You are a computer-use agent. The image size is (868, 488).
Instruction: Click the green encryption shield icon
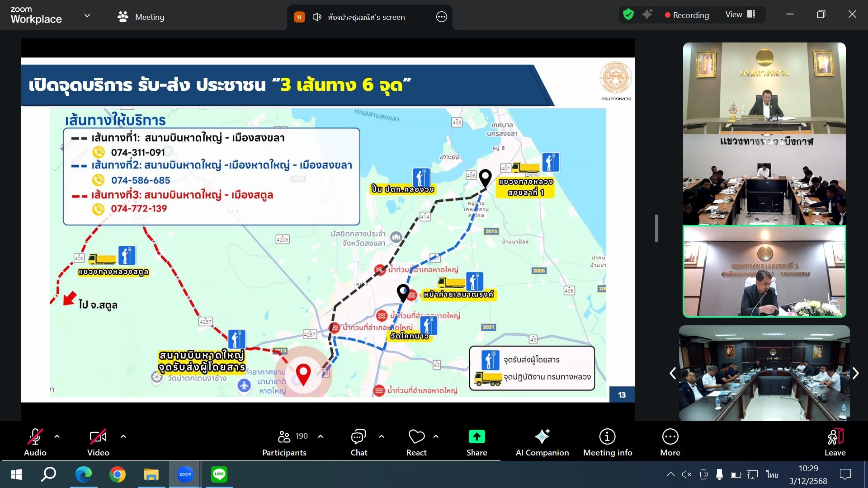click(628, 14)
